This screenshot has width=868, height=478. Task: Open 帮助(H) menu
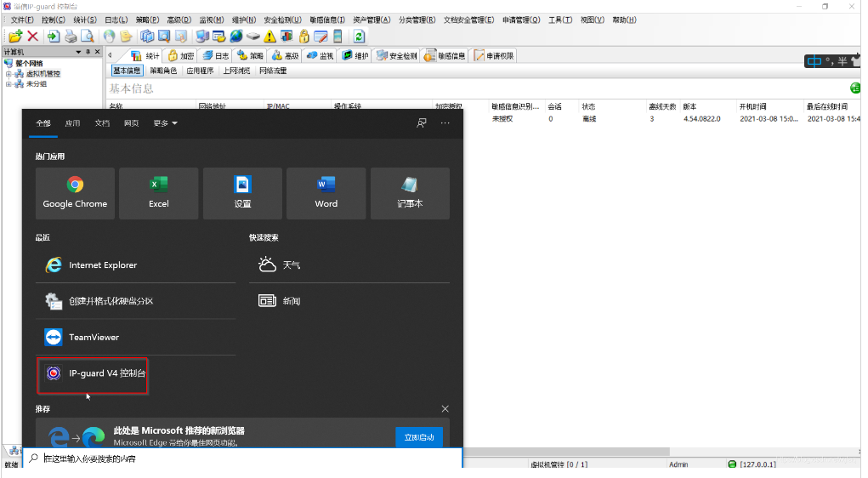624,20
